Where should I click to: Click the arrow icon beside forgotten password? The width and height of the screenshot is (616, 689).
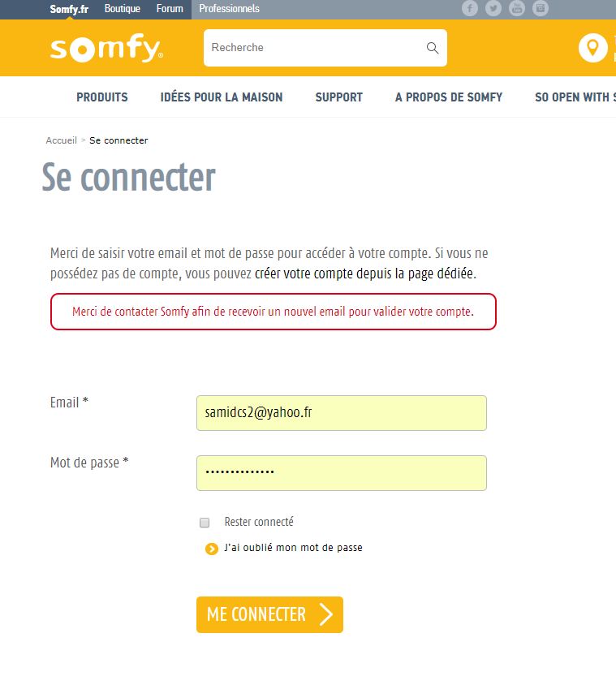(x=212, y=549)
